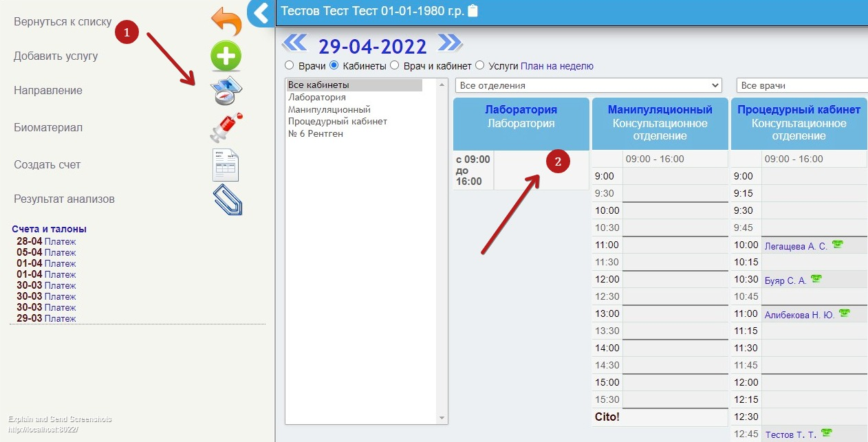Open the План на неделю link
This screenshot has width=868, height=442.
[x=556, y=67]
